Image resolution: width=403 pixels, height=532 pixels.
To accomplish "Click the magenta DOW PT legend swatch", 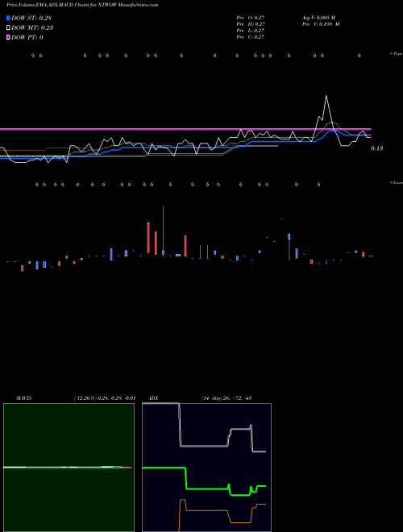I will tap(8, 37).
